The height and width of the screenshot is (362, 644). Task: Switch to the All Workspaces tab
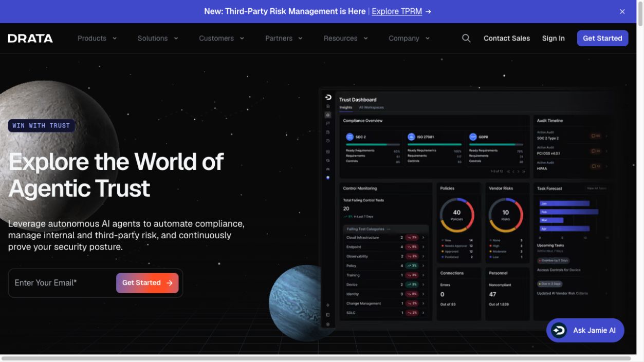[371, 108]
